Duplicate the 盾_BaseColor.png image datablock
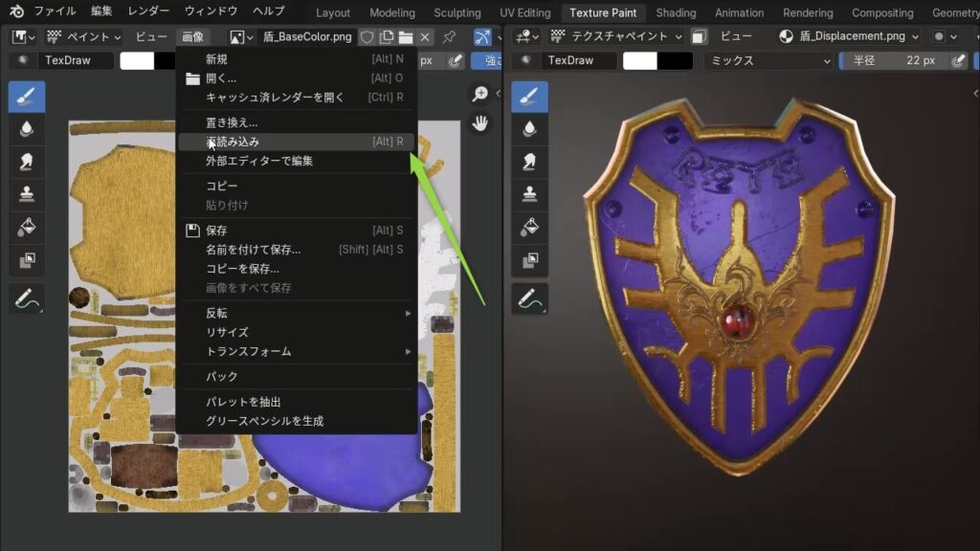This screenshot has height=551, width=980. pyautogui.click(x=387, y=37)
